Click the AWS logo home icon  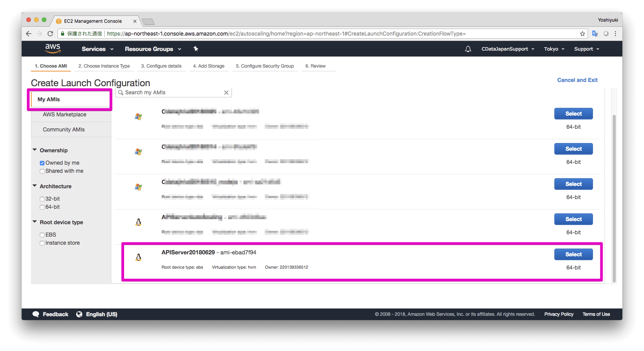click(53, 49)
